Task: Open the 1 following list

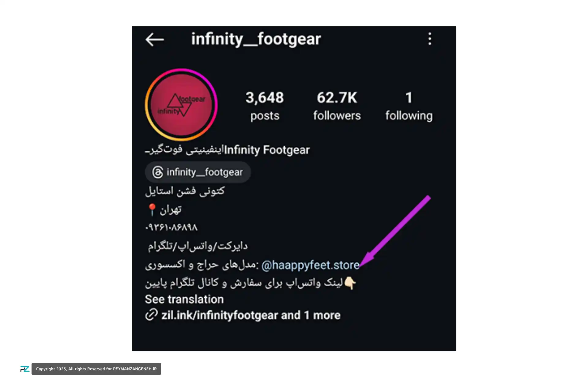Action: (409, 106)
